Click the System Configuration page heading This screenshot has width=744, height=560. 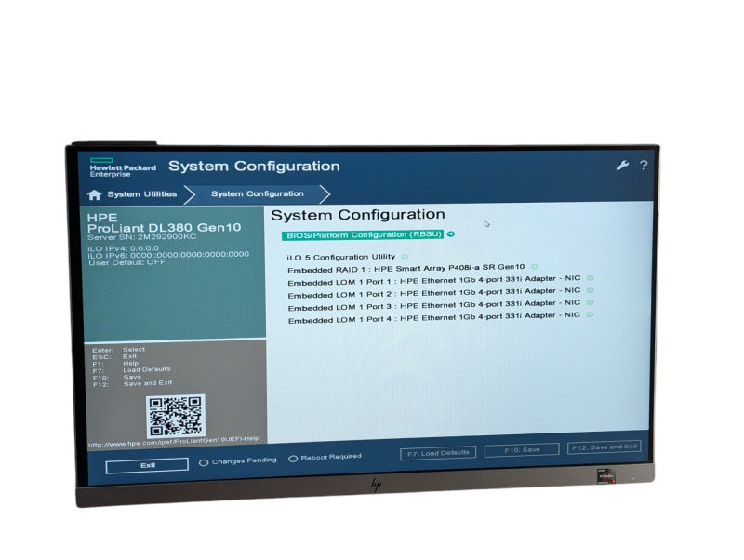(x=358, y=215)
